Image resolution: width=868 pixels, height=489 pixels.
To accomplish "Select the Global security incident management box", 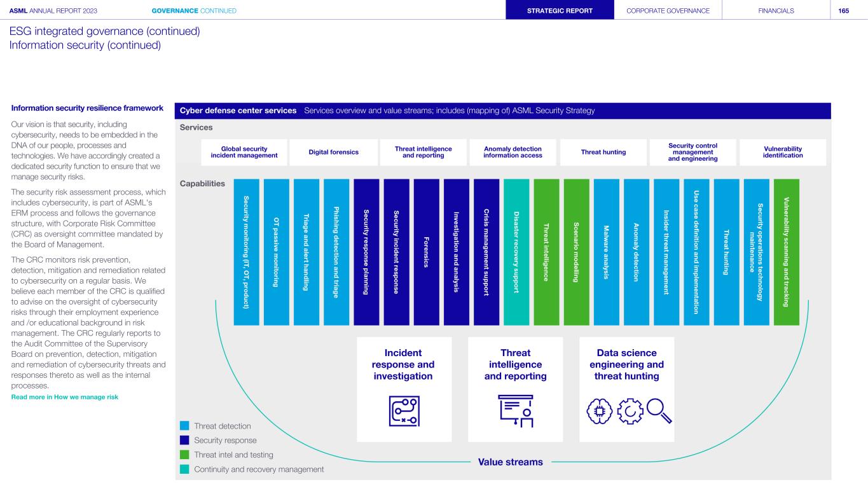I will 244,153.
